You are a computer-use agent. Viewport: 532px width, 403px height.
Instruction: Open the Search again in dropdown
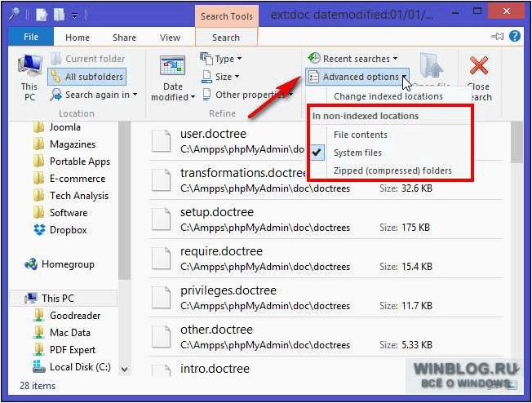(x=93, y=95)
